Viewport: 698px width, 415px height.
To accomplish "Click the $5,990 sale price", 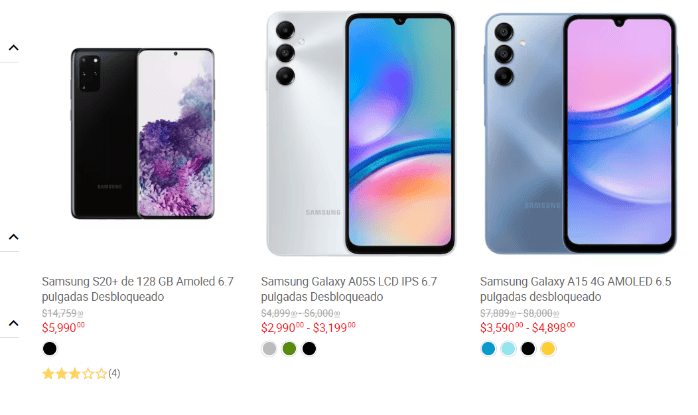I will click(x=63, y=328).
